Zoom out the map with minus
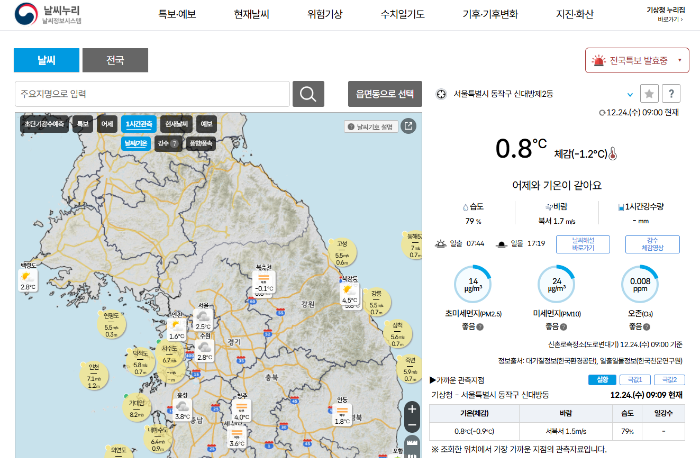Viewport: 700px width, 458px height. [412, 425]
